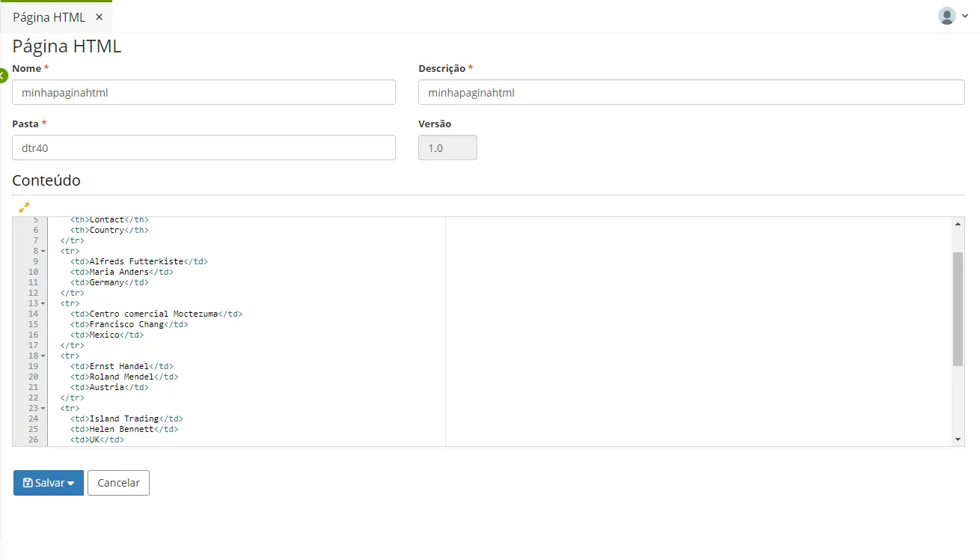
Task: Click the expand editor fullscreen icon
Action: tap(24, 207)
